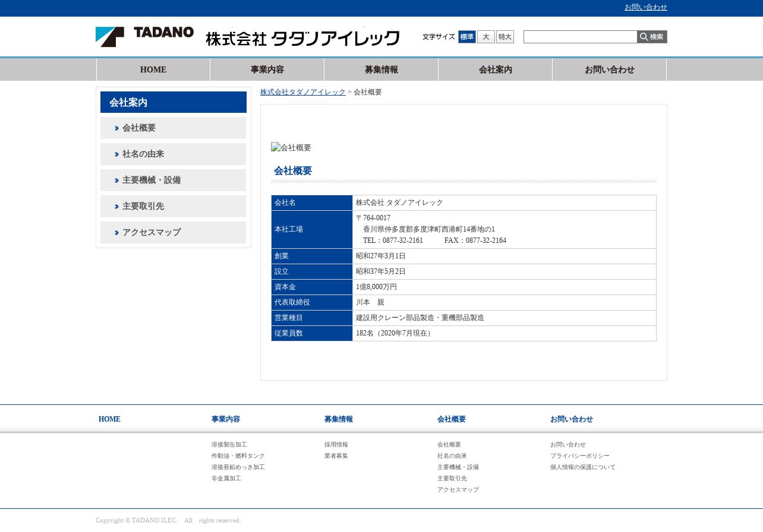This screenshot has height=532, width=763.
Task: Click the 営業種目 table header cell
Action: 312,318
